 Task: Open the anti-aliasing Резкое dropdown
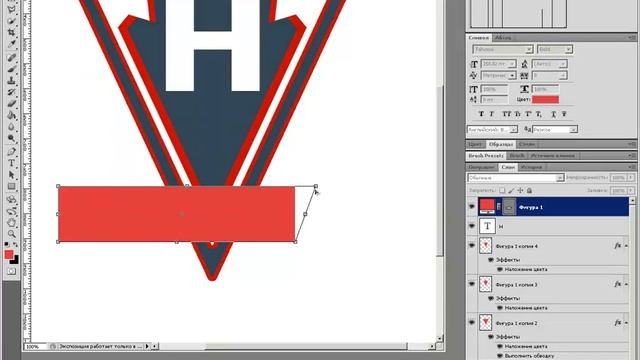coord(573,129)
